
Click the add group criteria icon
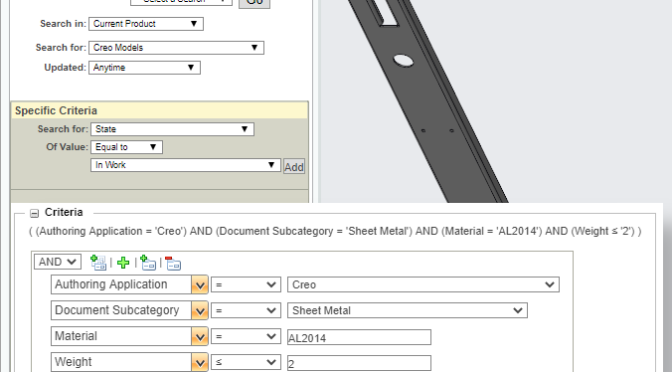coord(98,262)
